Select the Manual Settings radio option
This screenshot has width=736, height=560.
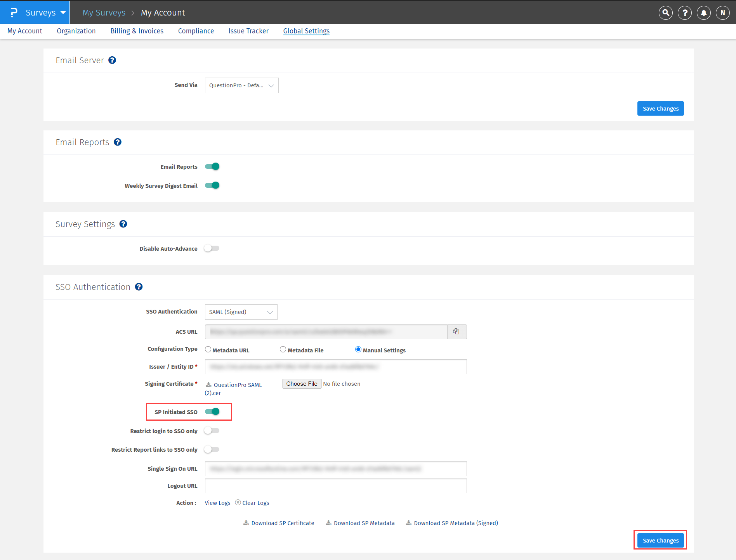pyautogui.click(x=358, y=349)
